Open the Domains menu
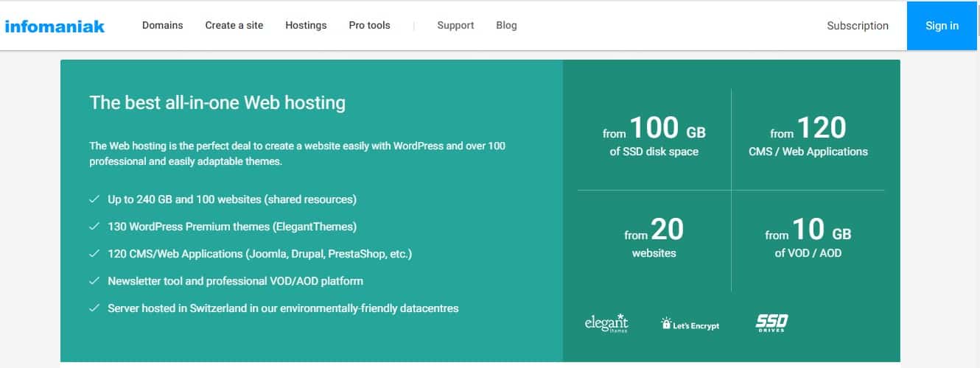Screen dimensions: 980x368 pyautogui.click(x=162, y=25)
